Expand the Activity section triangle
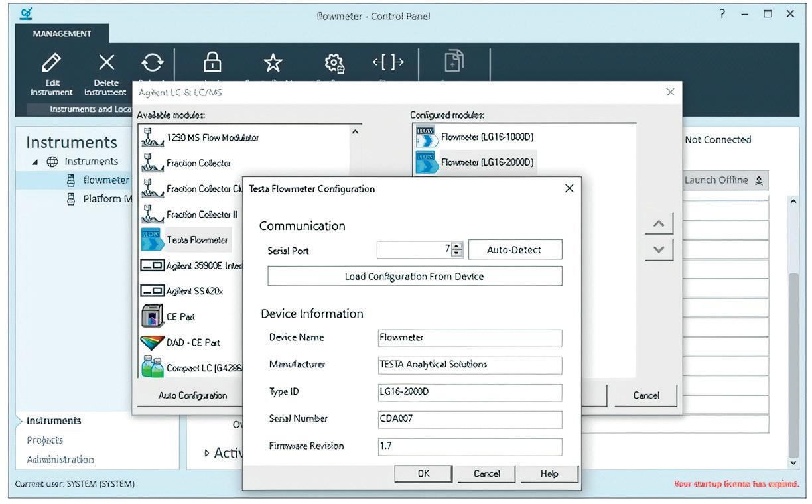812x504 pixels. [206, 453]
